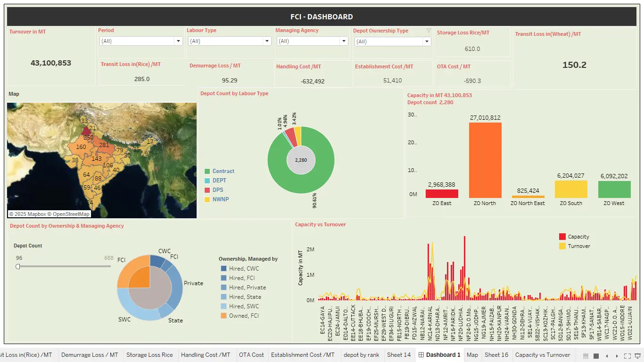Click the Depot Count slider handle
This screenshot has width=644, height=362.
coord(18,266)
